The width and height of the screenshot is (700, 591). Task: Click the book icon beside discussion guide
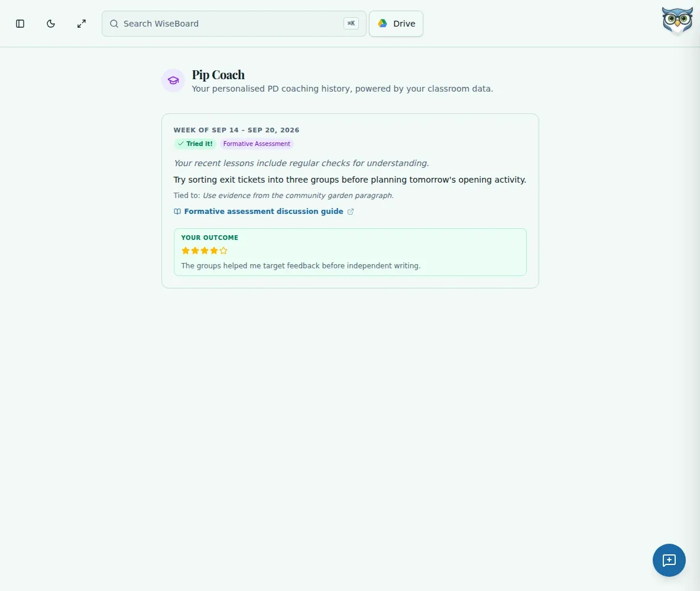(177, 212)
